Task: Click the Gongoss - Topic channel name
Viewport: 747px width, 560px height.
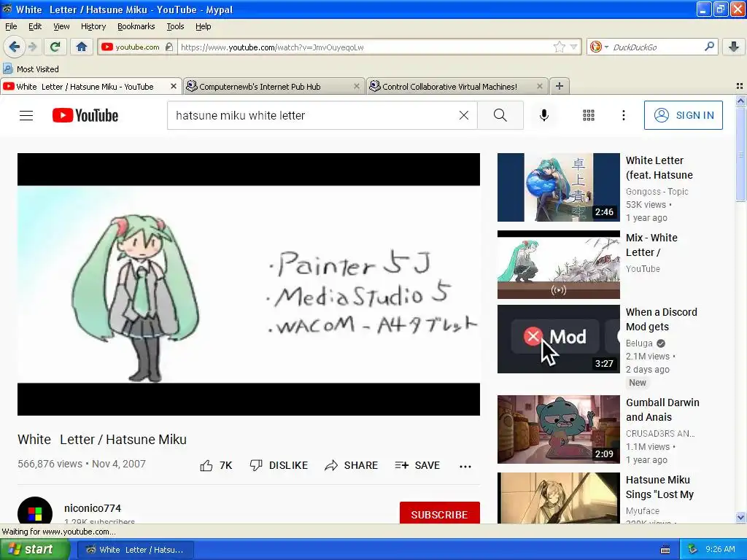Action: click(657, 192)
